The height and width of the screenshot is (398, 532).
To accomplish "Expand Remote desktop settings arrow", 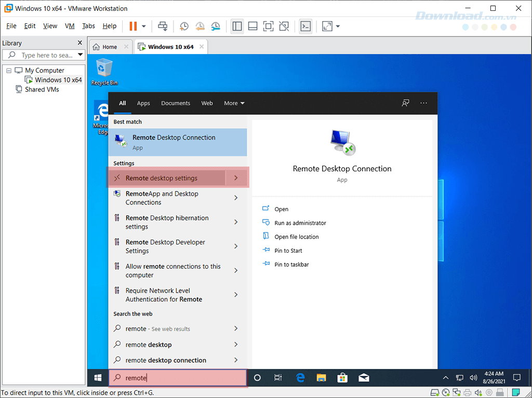I will tap(236, 178).
